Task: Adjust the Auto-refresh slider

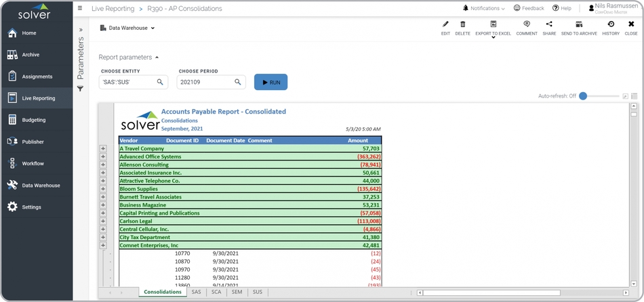Action: tap(583, 96)
